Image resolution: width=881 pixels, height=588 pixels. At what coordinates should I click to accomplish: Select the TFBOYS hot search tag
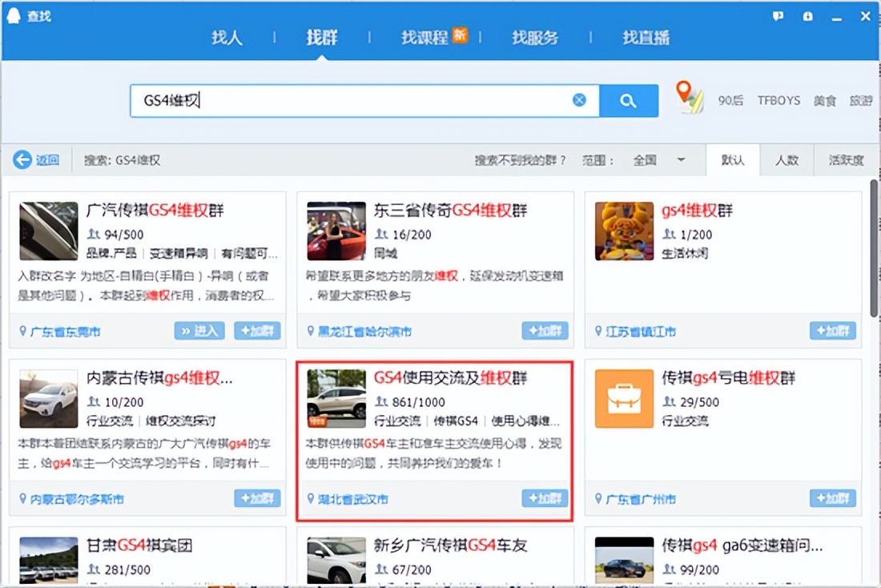(x=778, y=101)
